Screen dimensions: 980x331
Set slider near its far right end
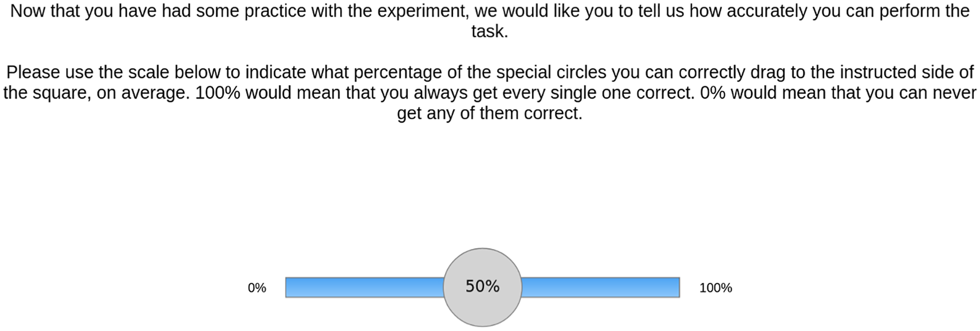(x=674, y=287)
